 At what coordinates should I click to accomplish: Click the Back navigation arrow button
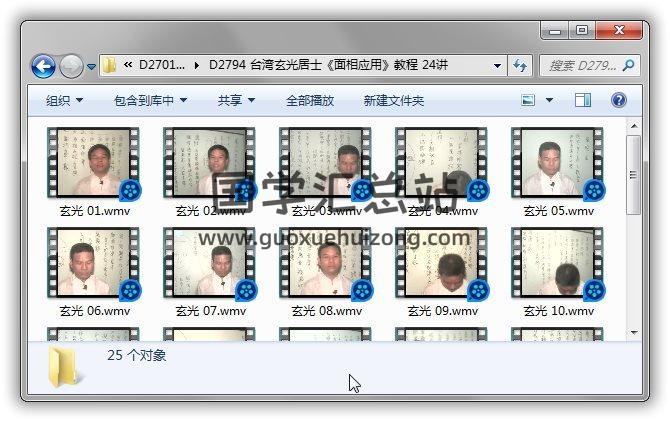point(43,67)
